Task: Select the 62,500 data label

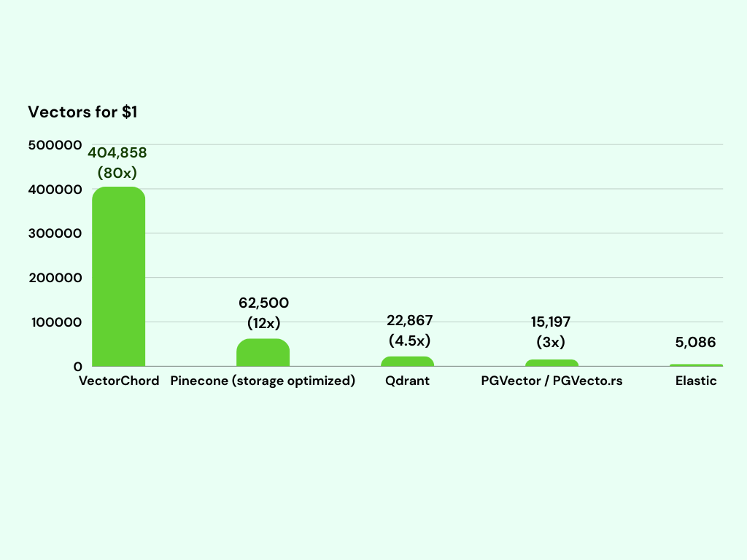Action: 263,303
